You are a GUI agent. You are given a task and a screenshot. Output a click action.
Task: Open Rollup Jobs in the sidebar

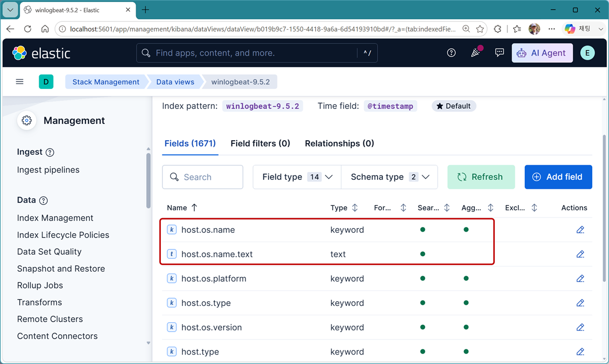click(40, 286)
